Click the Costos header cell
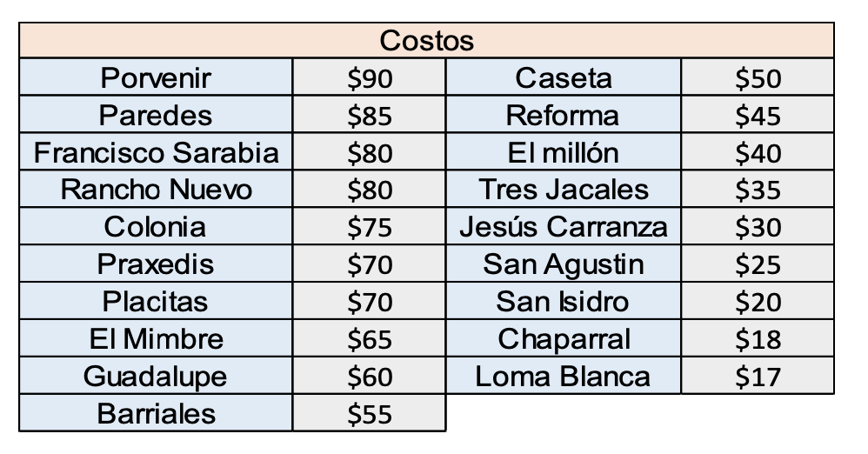This screenshot has width=868, height=454. [x=426, y=40]
